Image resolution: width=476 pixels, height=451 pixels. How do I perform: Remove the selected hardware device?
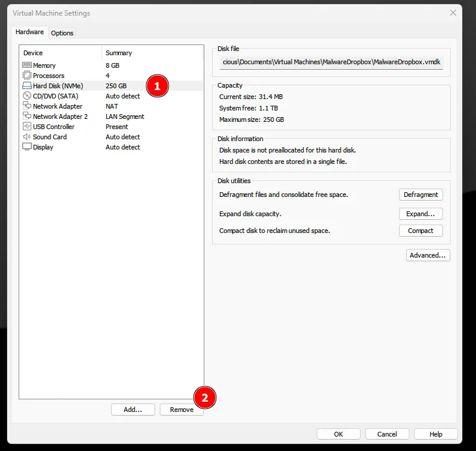point(182,410)
